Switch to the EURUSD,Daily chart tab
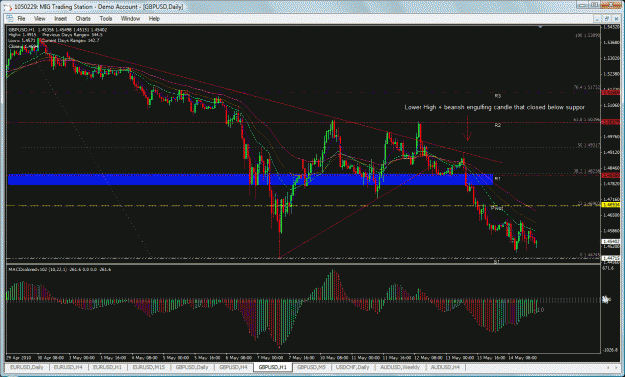The image size is (625, 377). coord(27,367)
